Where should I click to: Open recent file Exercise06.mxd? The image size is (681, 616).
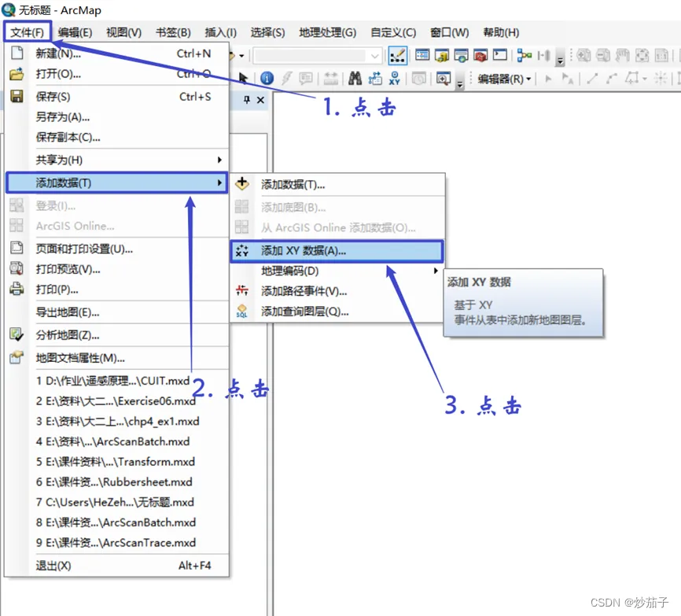(116, 401)
